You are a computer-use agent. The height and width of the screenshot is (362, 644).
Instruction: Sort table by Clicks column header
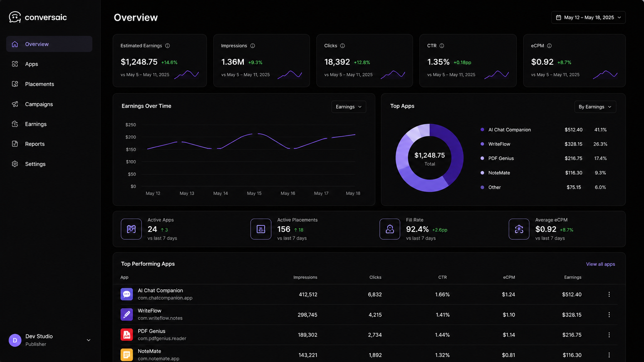coord(375,277)
